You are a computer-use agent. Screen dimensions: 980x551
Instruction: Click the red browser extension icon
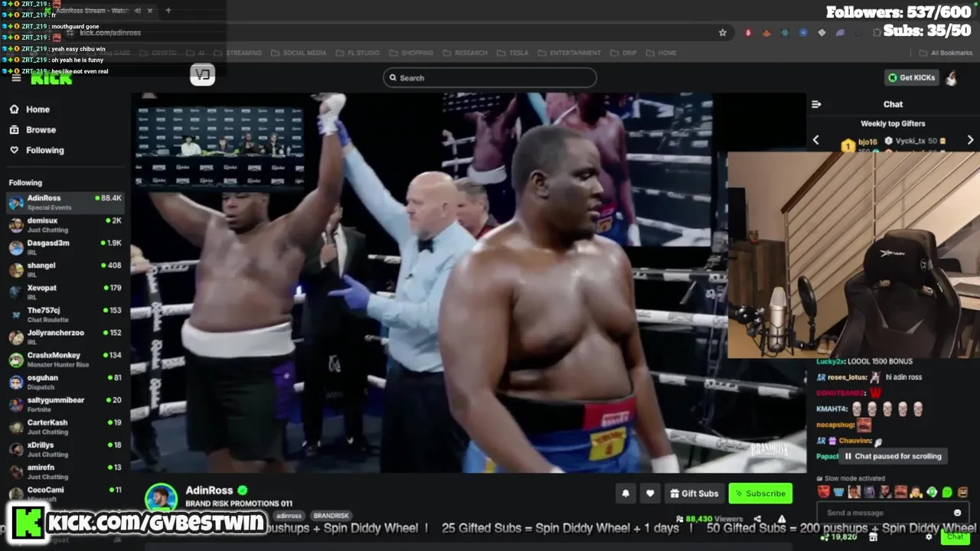tap(748, 33)
